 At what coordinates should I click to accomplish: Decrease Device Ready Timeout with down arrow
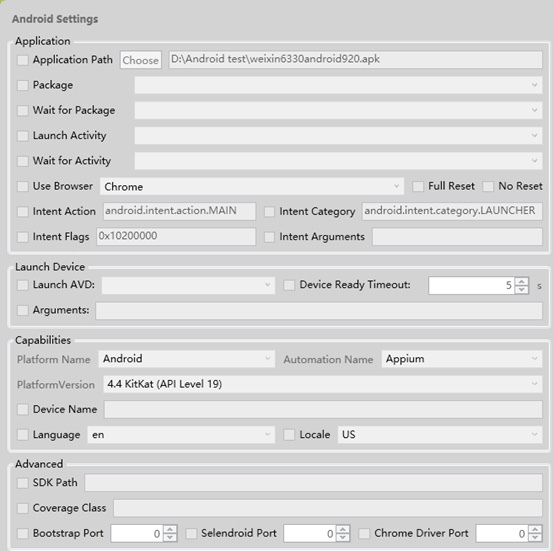(x=522, y=290)
